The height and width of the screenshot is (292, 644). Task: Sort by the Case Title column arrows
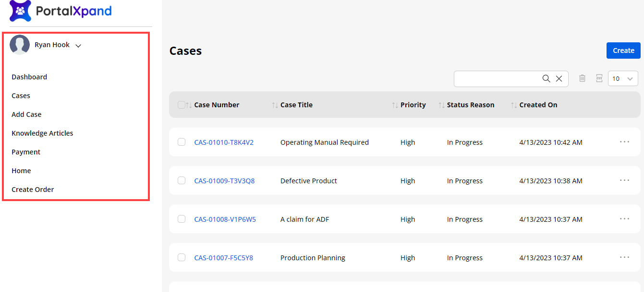tap(275, 105)
